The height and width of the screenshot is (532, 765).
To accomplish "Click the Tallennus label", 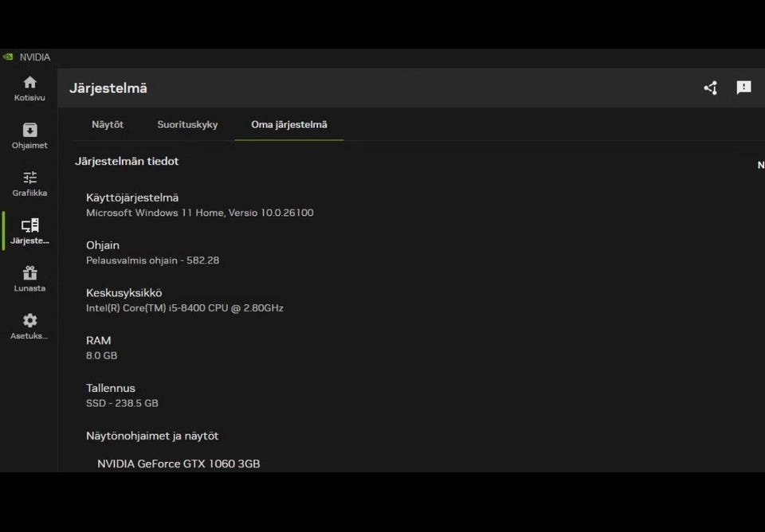I will (111, 388).
